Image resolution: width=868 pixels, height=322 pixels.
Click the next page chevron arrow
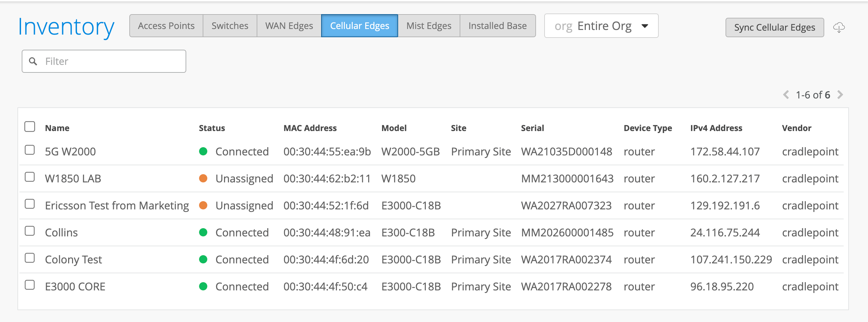tap(840, 95)
